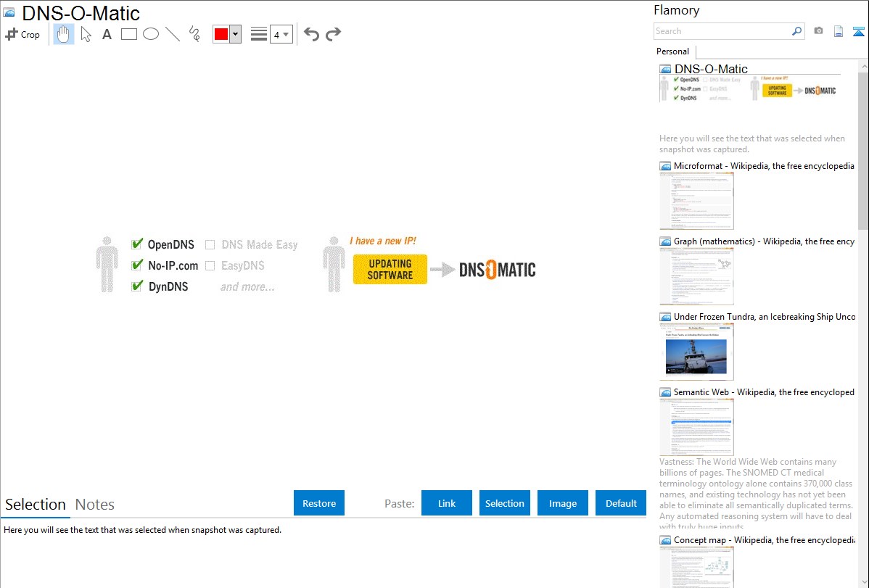Click the Microformat - Wikipedia title text
Image resolution: width=869 pixels, height=588 pixels.
[x=765, y=166]
